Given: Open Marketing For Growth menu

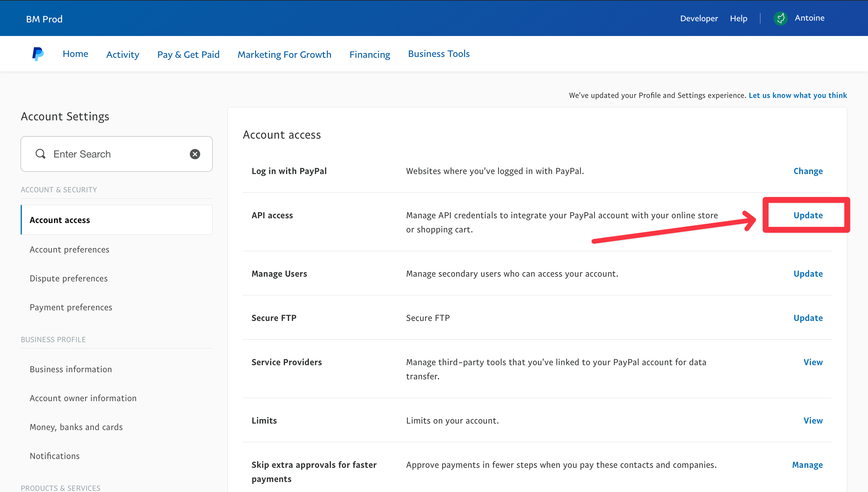Looking at the screenshot, I should click(x=284, y=54).
